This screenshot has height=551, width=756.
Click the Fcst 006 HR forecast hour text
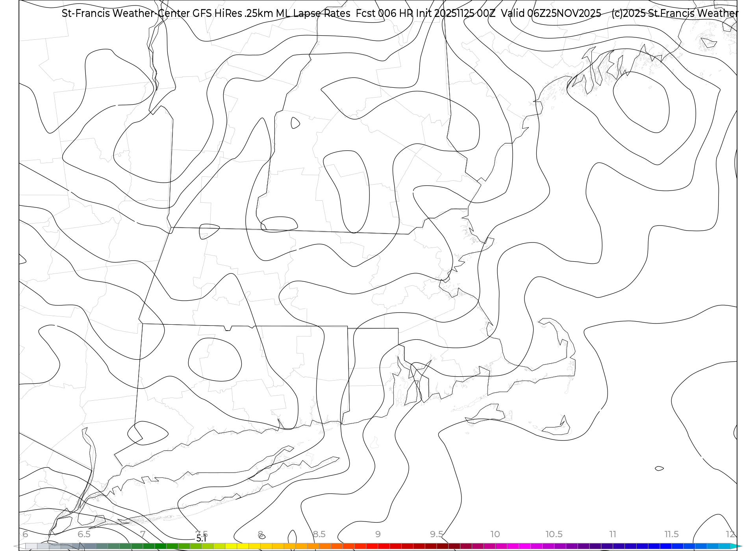coord(385,13)
